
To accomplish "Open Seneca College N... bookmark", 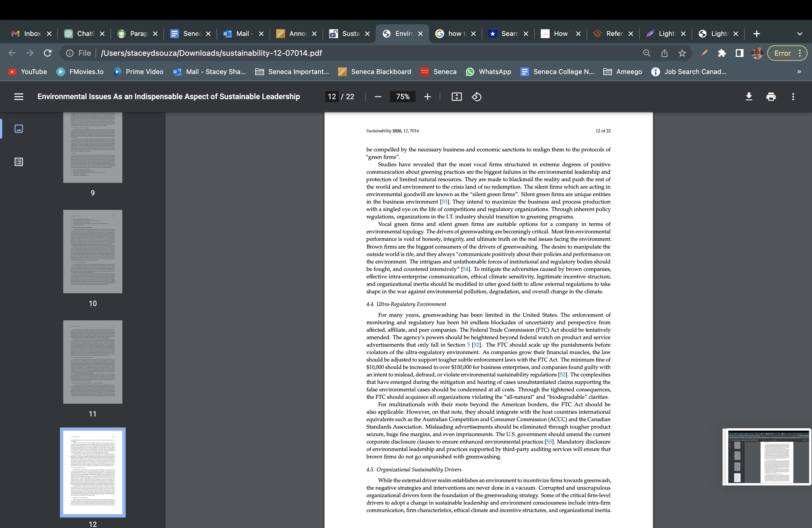I will click(557, 72).
